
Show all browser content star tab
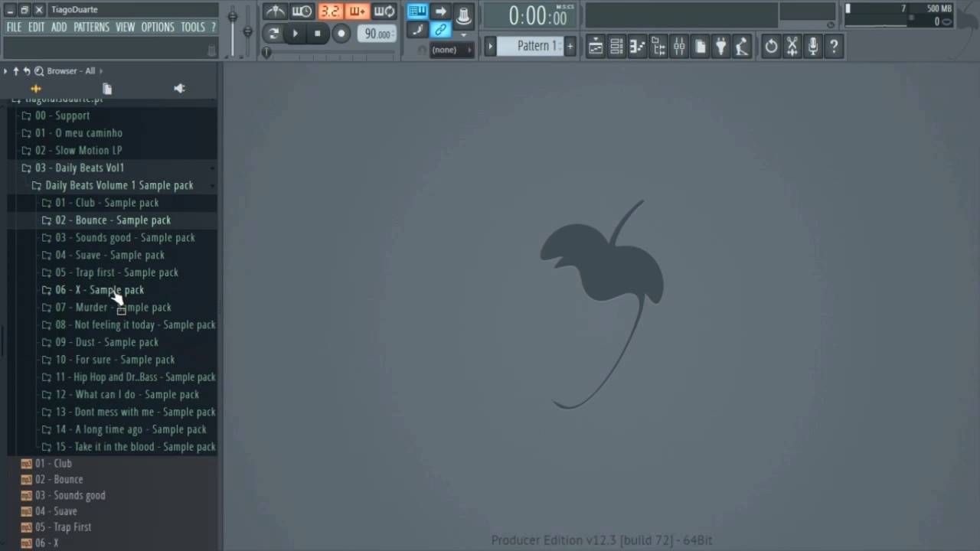pos(36,89)
